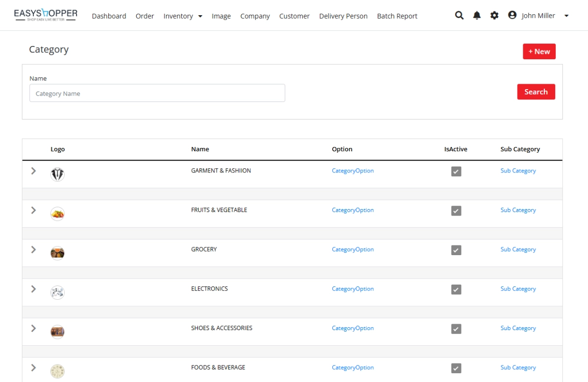This screenshot has height=382, width=588.
Task: Open the notifications bell icon
Action: (x=477, y=15)
